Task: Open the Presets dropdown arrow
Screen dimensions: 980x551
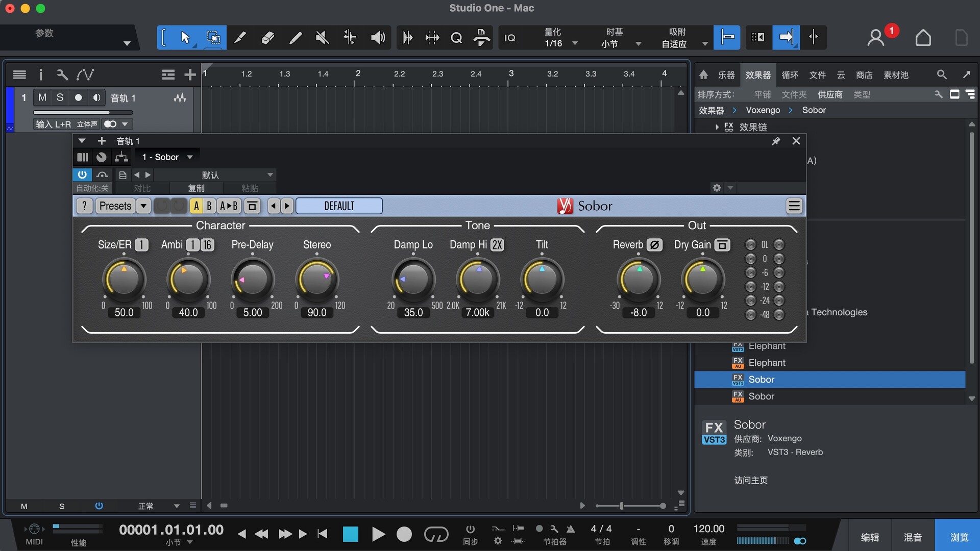Action: (x=144, y=206)
